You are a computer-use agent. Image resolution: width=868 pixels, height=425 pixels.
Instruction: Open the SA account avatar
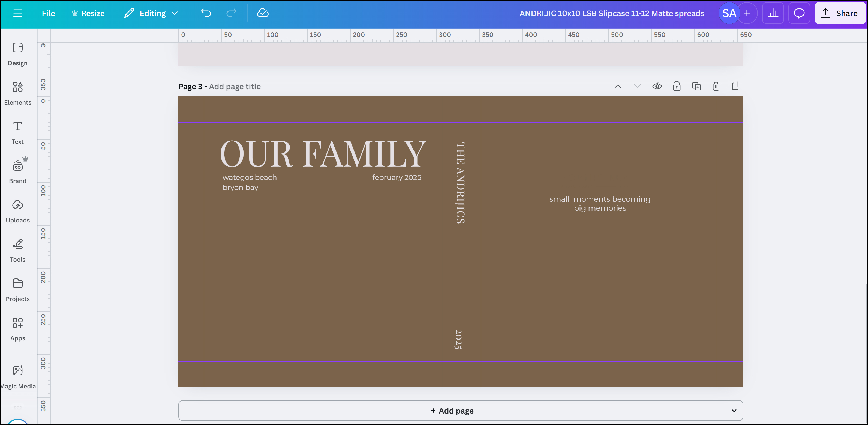(729, 13)
